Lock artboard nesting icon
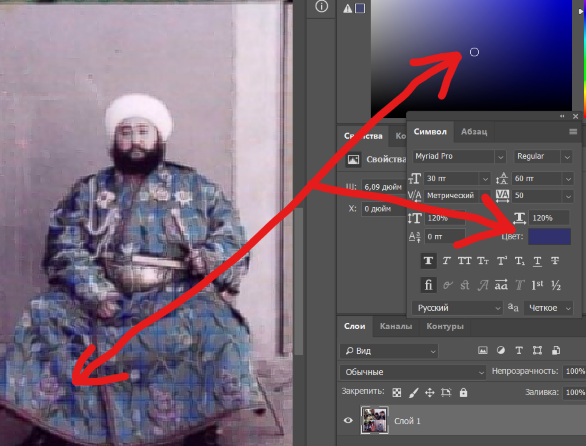586x446 pixels. click(x=446, y=393)
